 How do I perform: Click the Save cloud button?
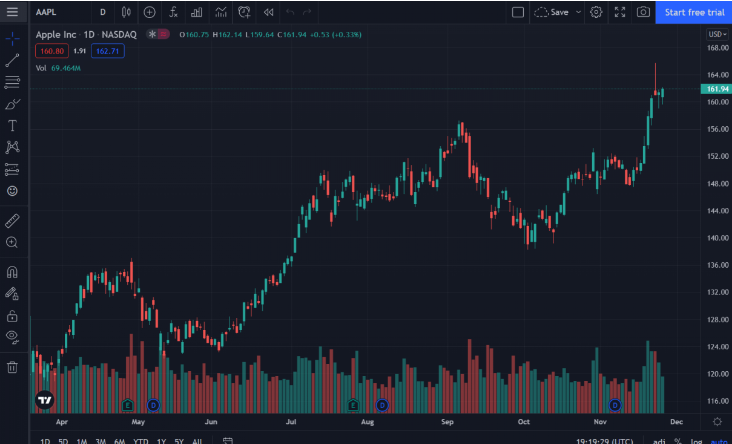[552, 12]
